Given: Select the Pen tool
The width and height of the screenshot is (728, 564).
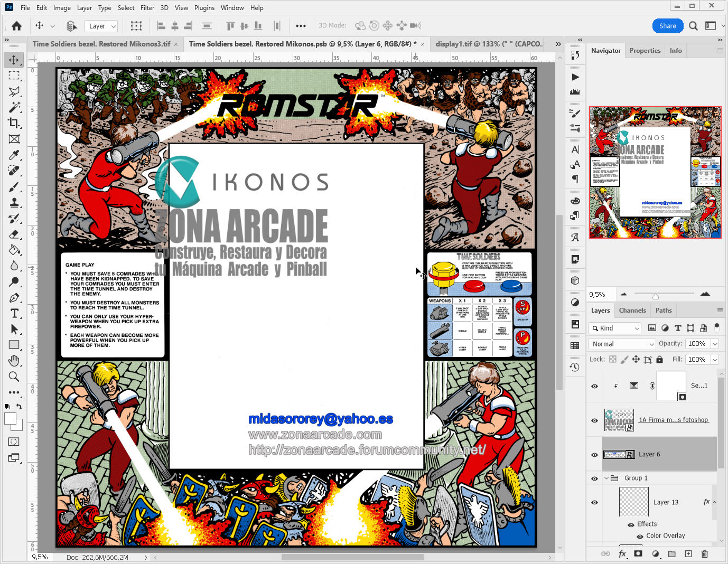Looking at the screenshot, I should tap(14, 297).
